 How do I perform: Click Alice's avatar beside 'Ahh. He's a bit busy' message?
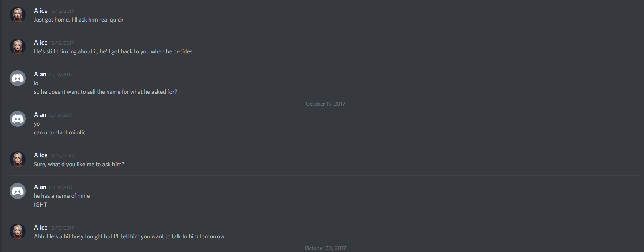pyautogui.click(x=18, y=232)
